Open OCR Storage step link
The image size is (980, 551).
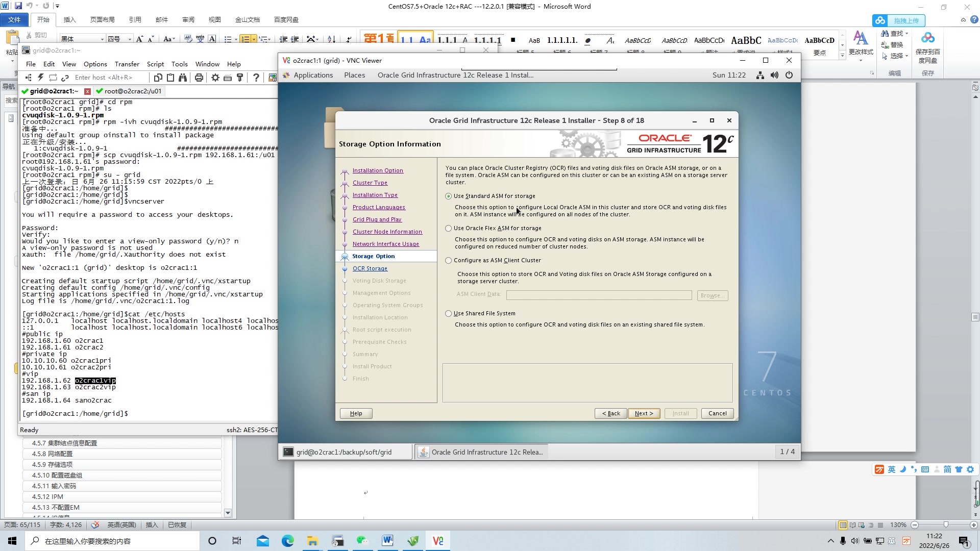pyautogui.click(x=370, y=269)
